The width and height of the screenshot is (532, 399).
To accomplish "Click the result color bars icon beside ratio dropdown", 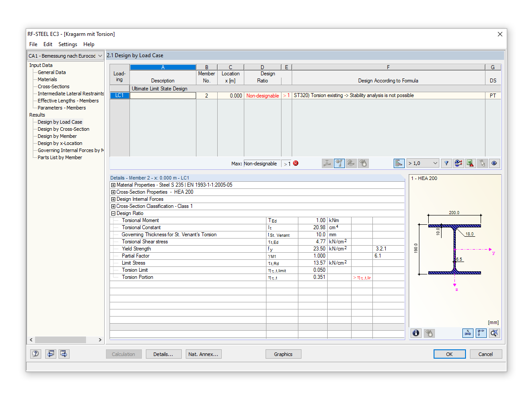I will tap(399, 163).
